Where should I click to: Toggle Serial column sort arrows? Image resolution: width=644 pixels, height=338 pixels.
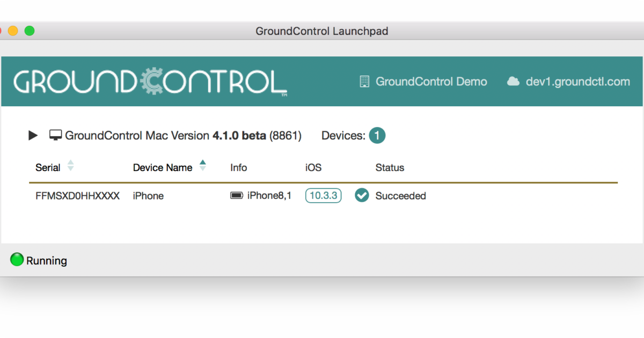[x=70, y=167]
